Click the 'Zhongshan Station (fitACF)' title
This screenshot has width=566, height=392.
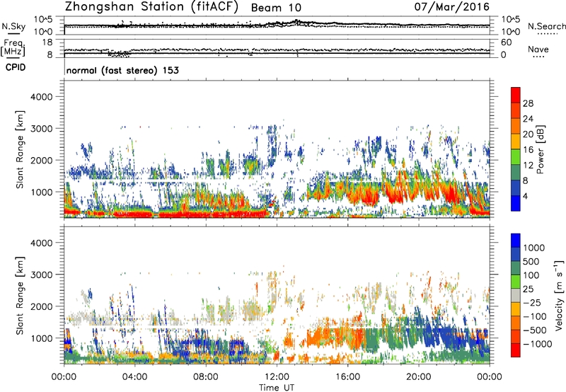tap(152, 7)
